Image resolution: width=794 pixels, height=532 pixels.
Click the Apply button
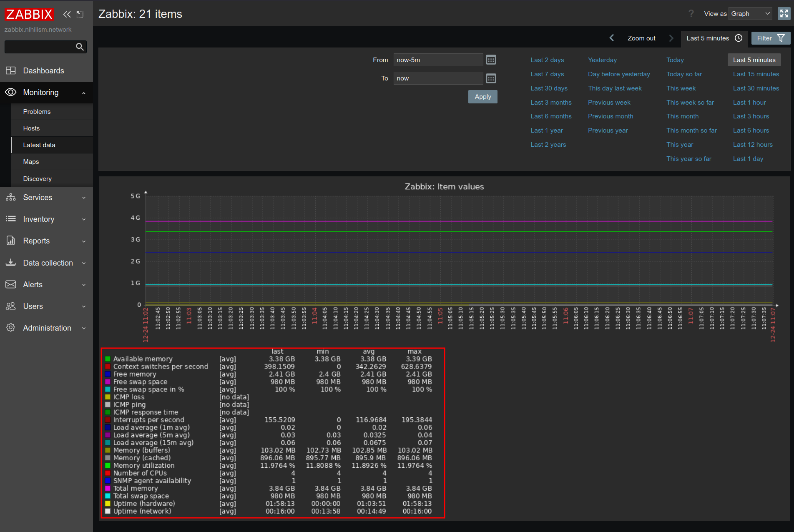(x=483, y=97)
